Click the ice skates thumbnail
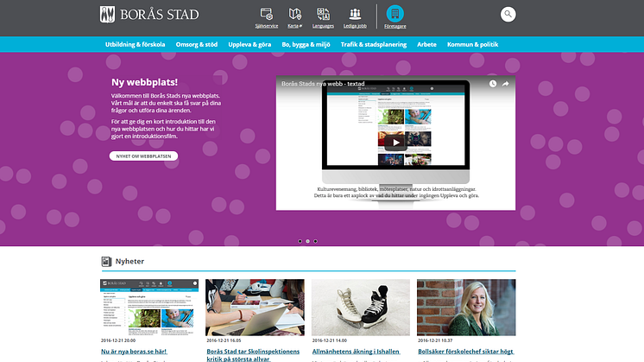This screenshot has height=362, width=644. click(x=361, y=308)
